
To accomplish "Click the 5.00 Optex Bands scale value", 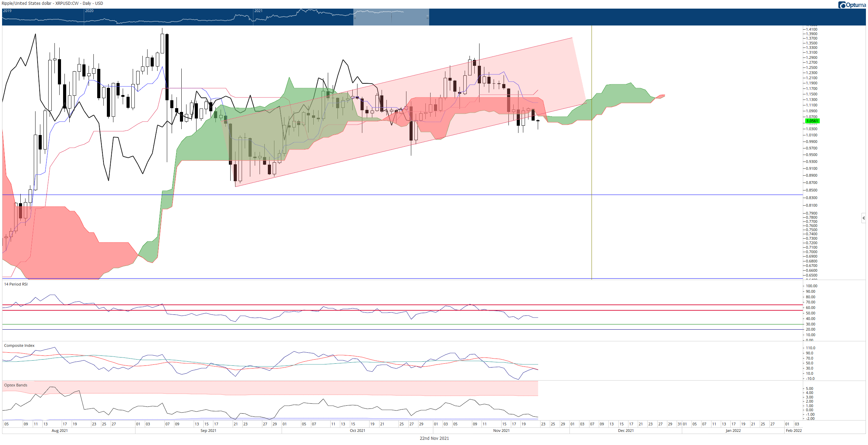I will [x=809, y=389].
